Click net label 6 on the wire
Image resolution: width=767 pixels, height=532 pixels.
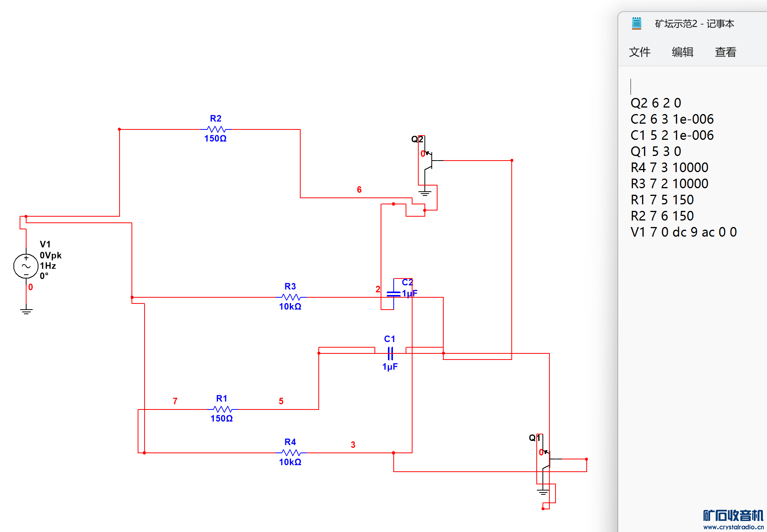(x=359, y=189)
